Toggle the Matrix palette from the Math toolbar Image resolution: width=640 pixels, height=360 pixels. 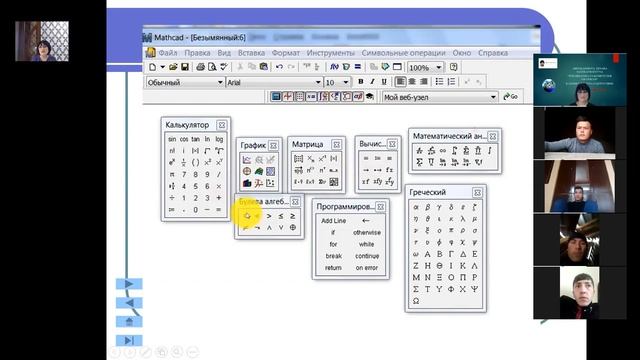coord(299,97)
